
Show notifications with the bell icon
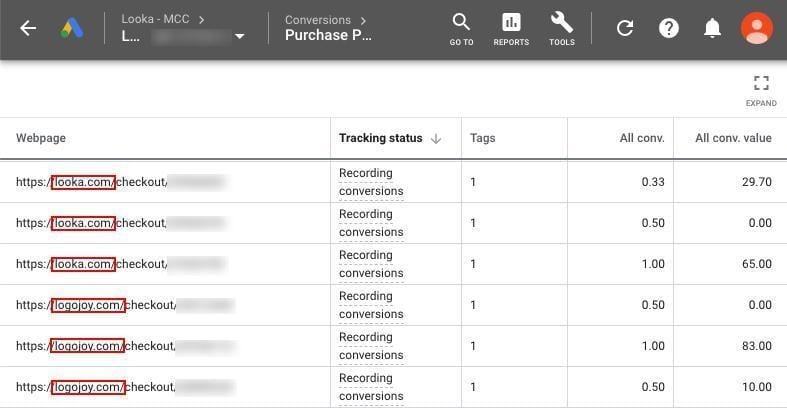[x=712, y=28]
